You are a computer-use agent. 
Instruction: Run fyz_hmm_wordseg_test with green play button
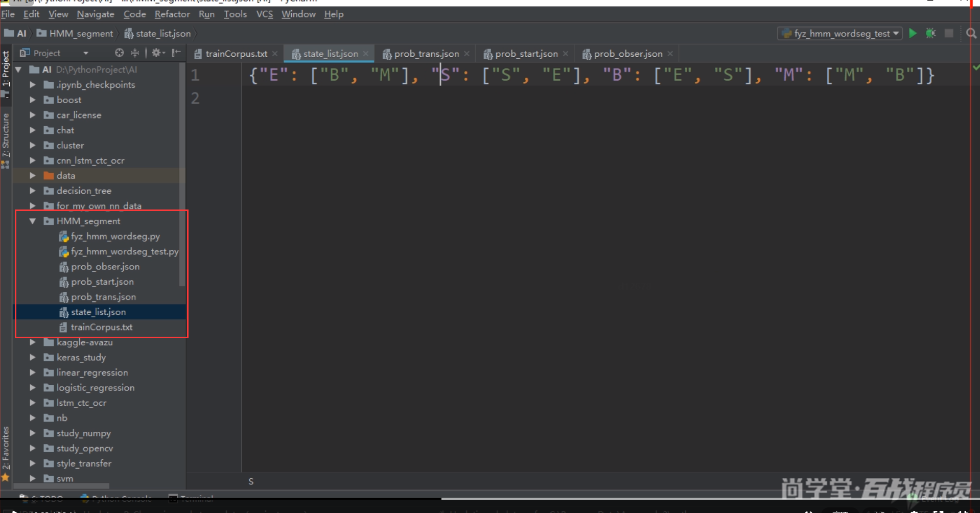pyautogui.click(x=913, y=33)
